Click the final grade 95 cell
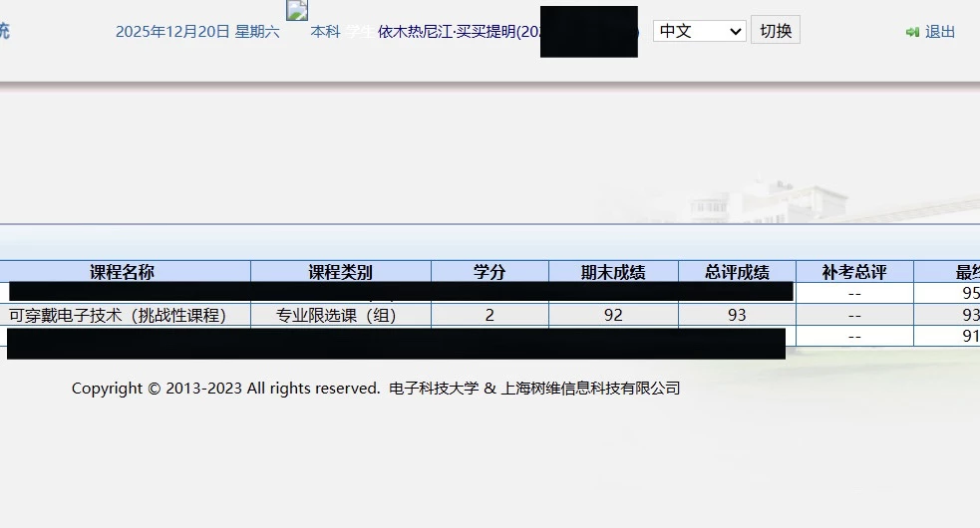Screen dimensions: 980x528 (947, 293)
